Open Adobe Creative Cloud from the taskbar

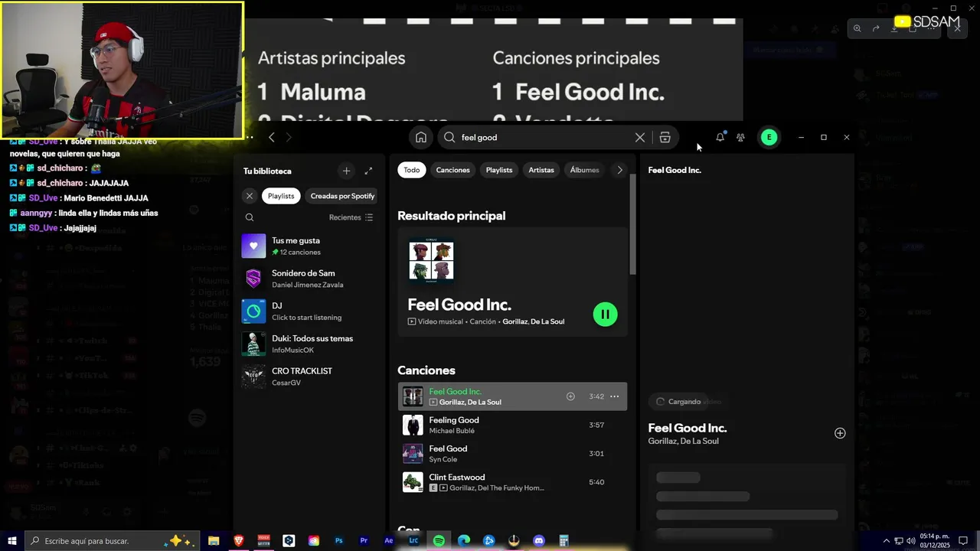tap(314, 541)
